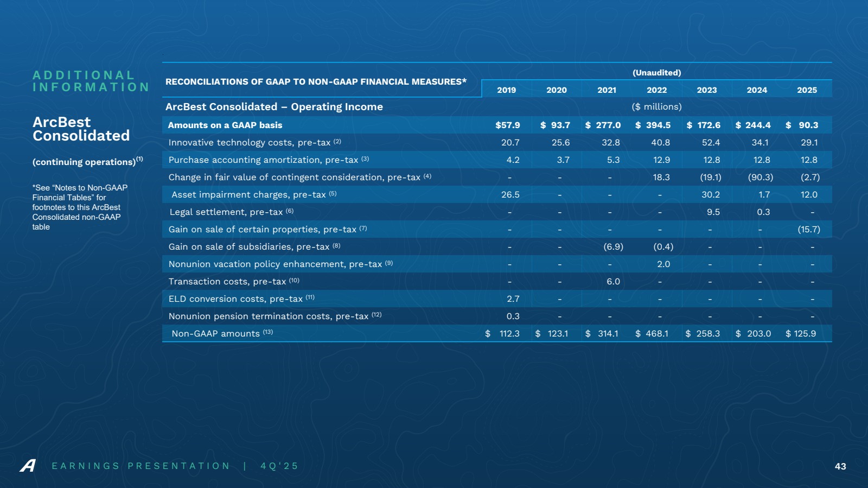Click the page number "43"
Viewport: 868px width, 488px height.
[840, 466]
